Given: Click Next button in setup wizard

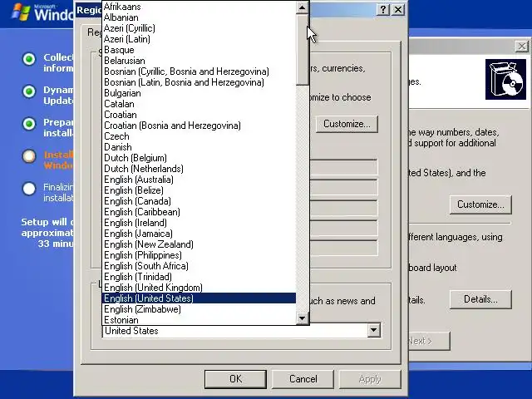Looking at the screenshot, I should [429, 341].
